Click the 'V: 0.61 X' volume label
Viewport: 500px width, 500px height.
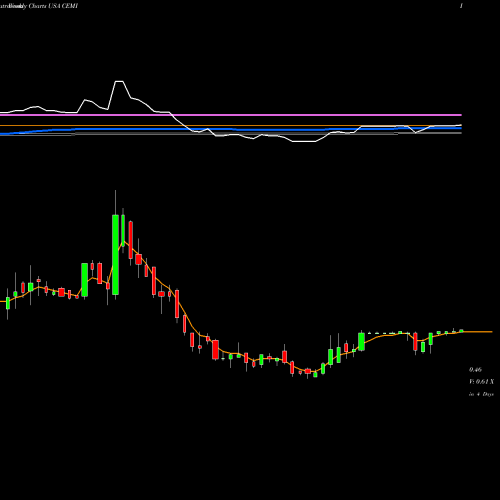point(481,382)
